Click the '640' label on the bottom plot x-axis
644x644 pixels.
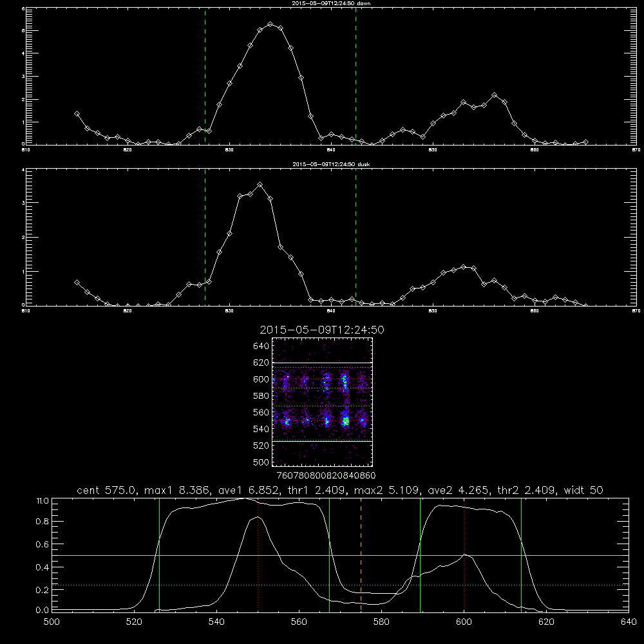pos(629,622)
